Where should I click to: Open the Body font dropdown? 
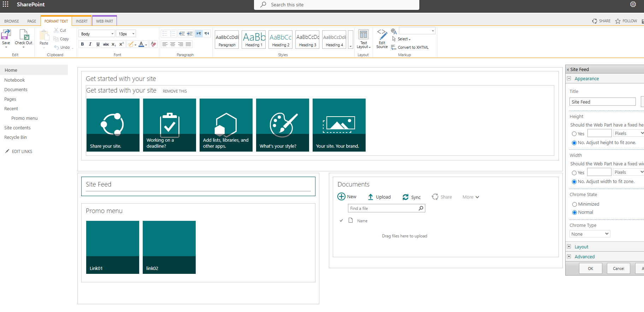97,34
